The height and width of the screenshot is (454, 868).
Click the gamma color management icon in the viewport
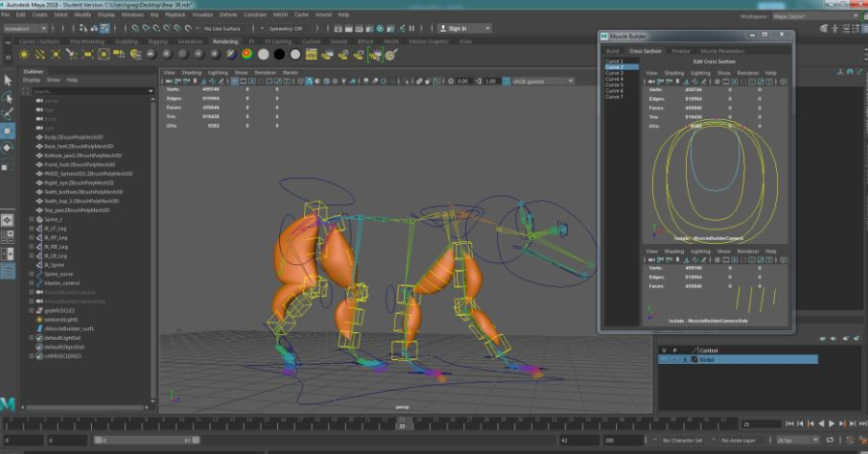pyautogui.click(x=507, y=81)
